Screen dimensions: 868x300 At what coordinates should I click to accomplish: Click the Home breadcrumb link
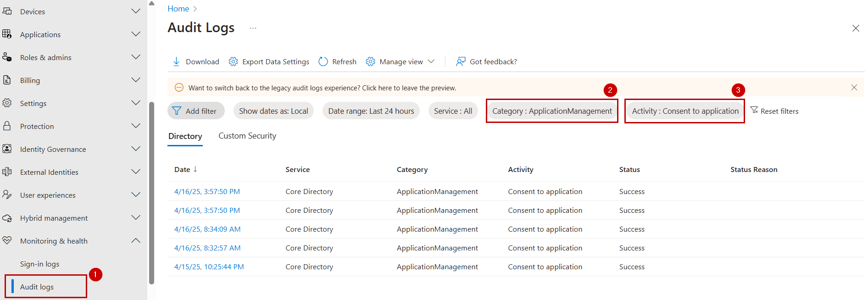pyautogui.click(x=178, y=9)
